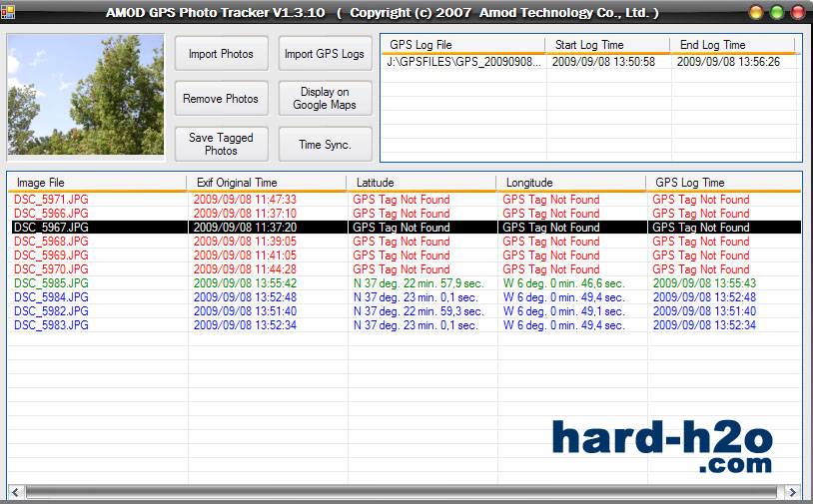Select the DSC_5984.JPG photo row
813x504 pixels.
[406, 297]
